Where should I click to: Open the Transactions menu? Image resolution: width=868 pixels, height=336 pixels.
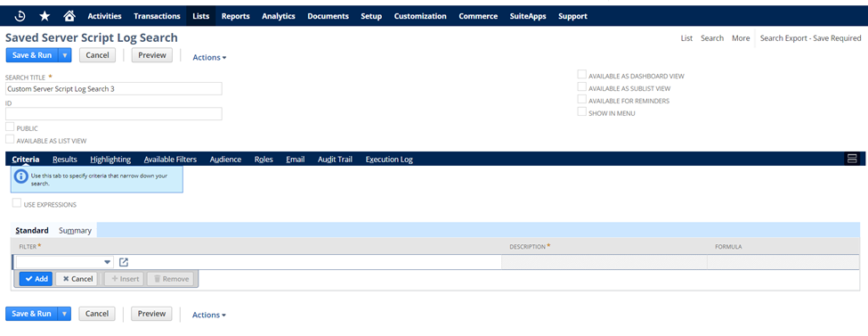coord(157,16)
